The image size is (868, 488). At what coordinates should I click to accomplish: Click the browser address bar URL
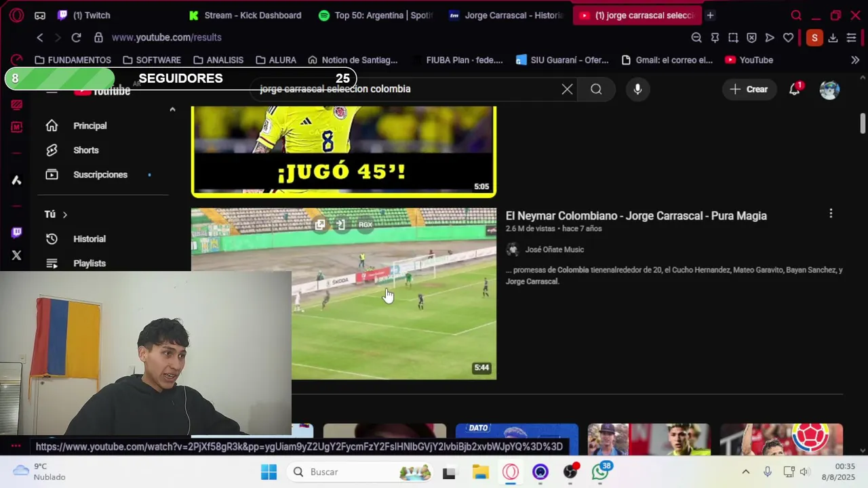coord(167,37)
